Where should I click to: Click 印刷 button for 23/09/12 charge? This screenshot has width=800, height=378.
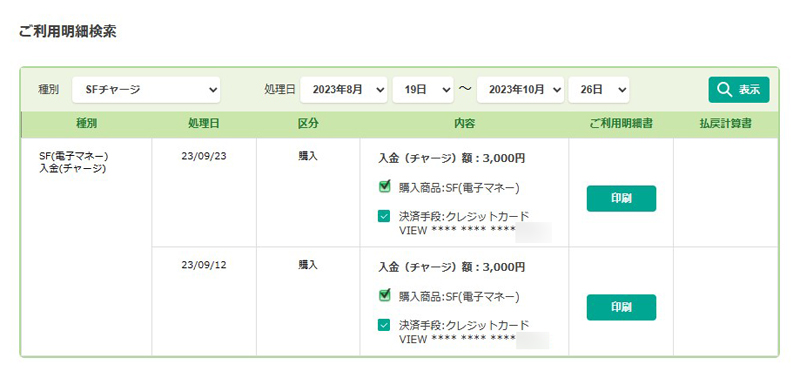pos(621,307)
